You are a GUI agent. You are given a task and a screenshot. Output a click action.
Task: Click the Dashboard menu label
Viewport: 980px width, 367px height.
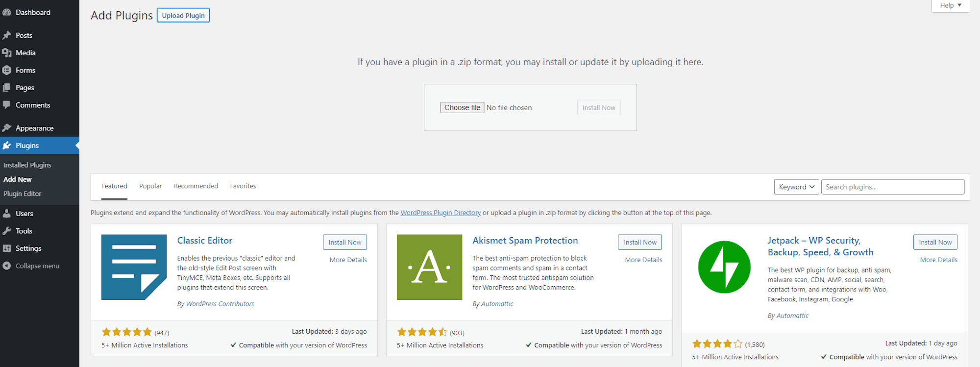[33, 12]
